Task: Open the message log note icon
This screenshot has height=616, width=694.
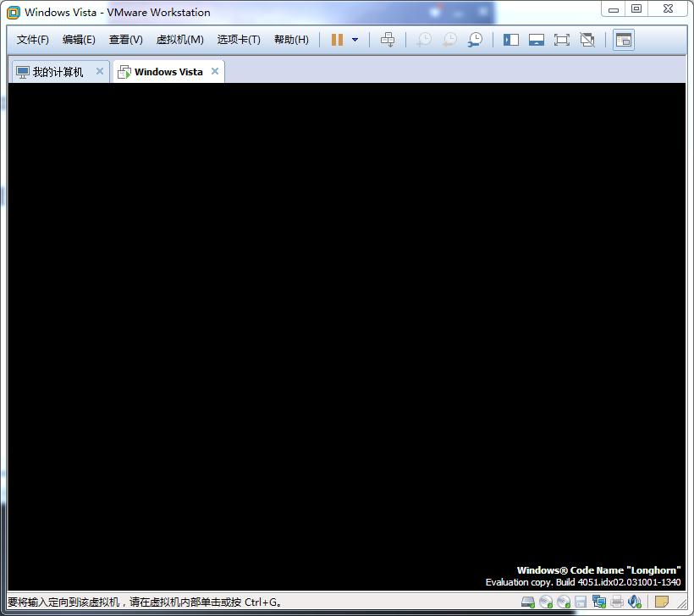Action: click(662, 602)
